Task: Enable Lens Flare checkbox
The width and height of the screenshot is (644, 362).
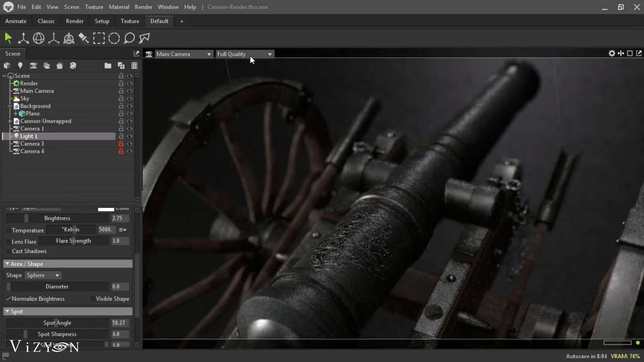Action: (8, 242)
